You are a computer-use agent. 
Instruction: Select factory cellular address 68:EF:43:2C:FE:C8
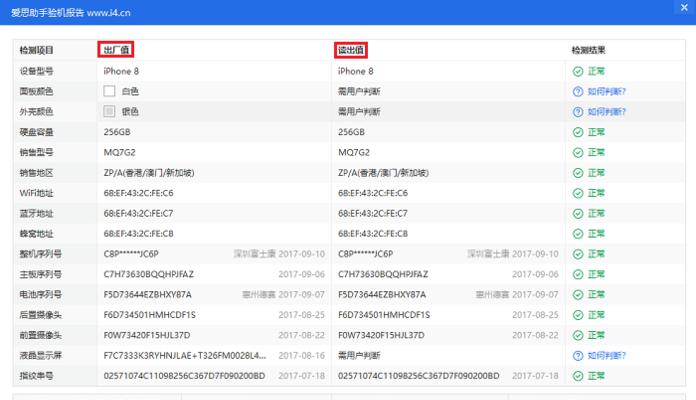pos(138,234)
